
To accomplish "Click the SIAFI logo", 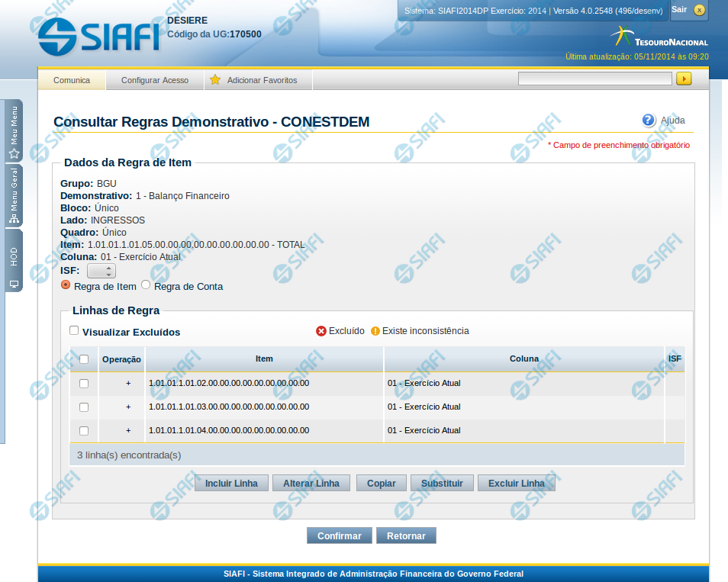I will coord(98,35).
